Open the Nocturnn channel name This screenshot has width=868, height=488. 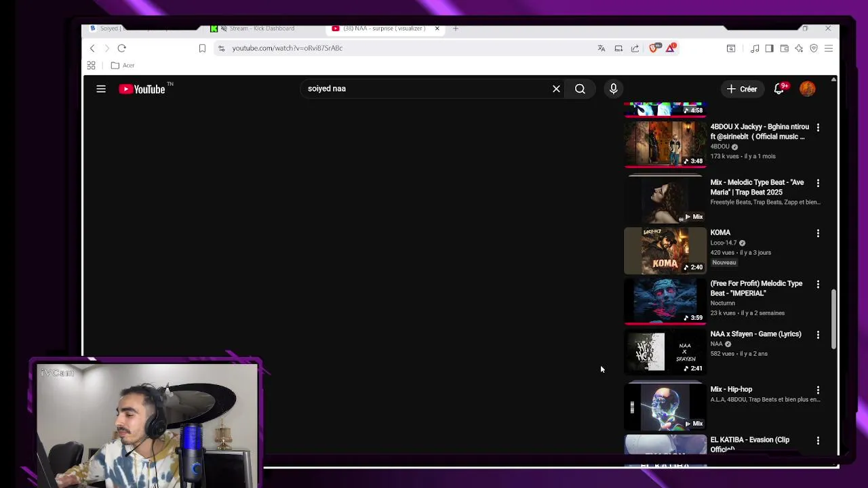(722, 303)
